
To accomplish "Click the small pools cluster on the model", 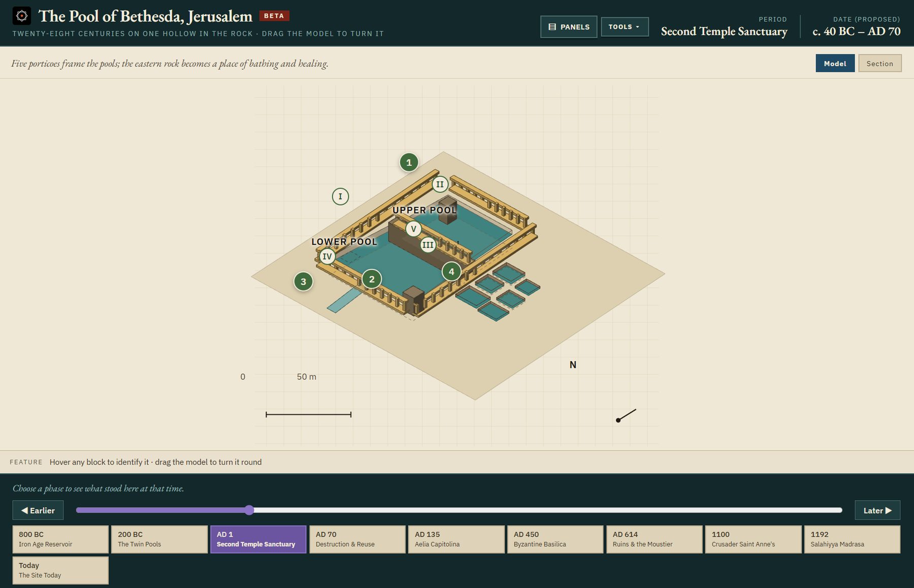I will (498, 292).
